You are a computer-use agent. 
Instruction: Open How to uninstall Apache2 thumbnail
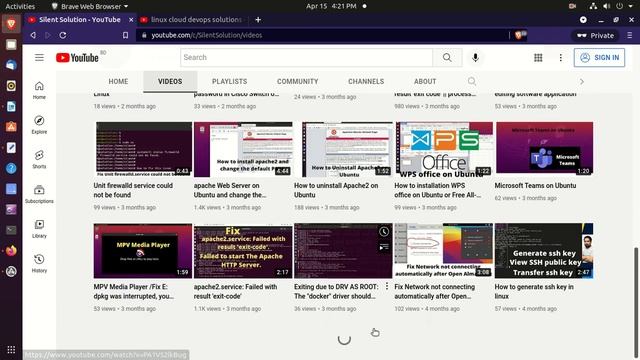(x=343, y=149)
